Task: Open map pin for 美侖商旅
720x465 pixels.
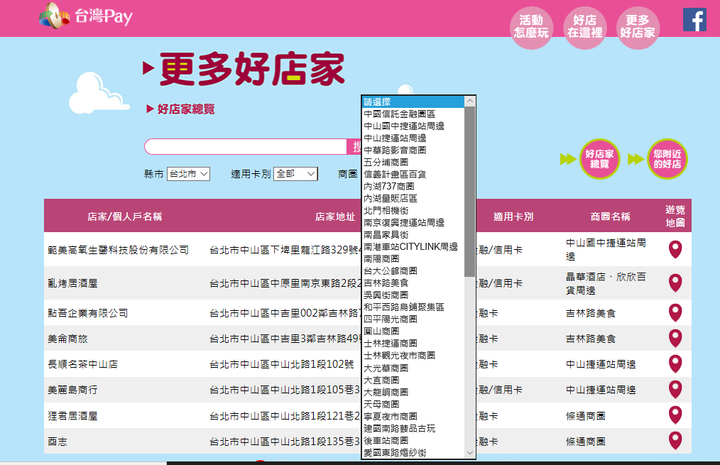Action: [x=675, y=338]
